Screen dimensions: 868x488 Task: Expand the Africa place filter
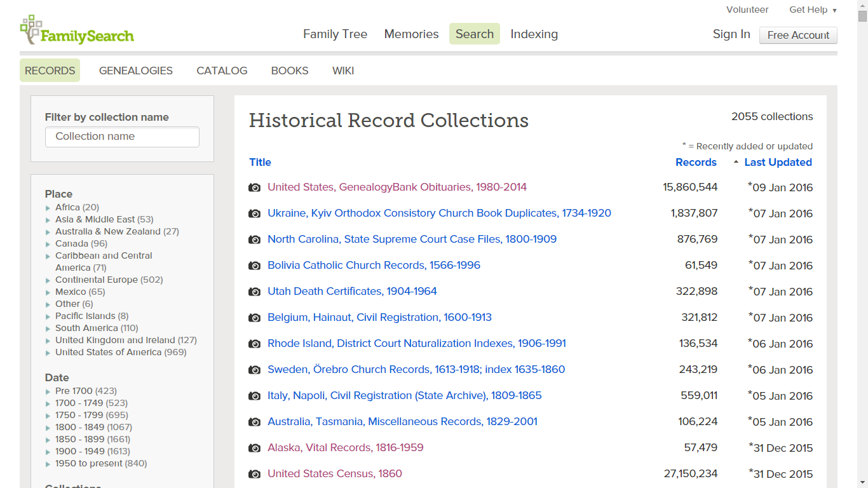pyautogui.click(x=48, y=208)
